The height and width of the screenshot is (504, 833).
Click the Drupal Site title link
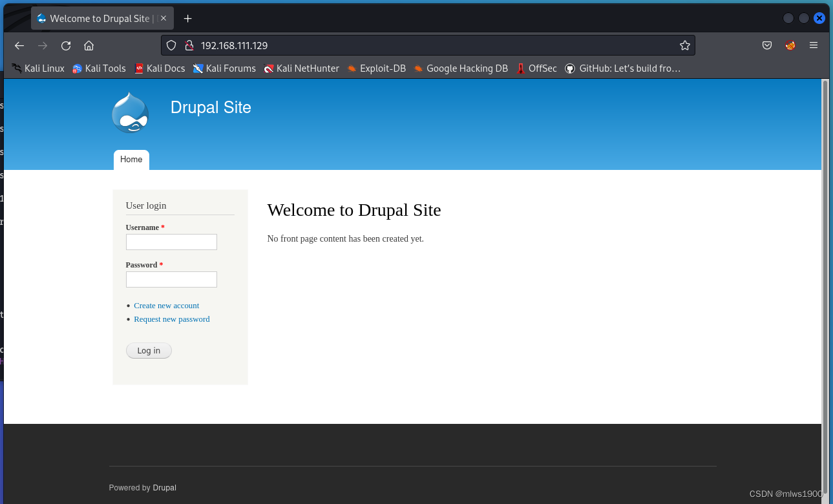point(211,107)
